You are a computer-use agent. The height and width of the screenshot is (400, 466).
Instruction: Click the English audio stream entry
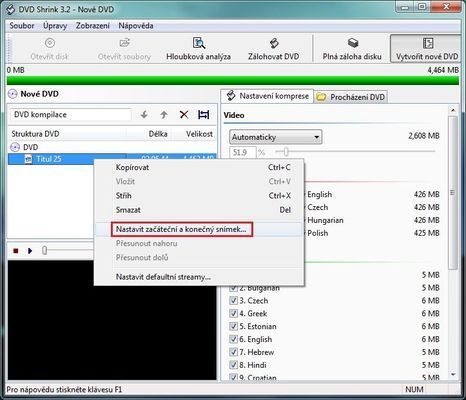click(319, 194)
